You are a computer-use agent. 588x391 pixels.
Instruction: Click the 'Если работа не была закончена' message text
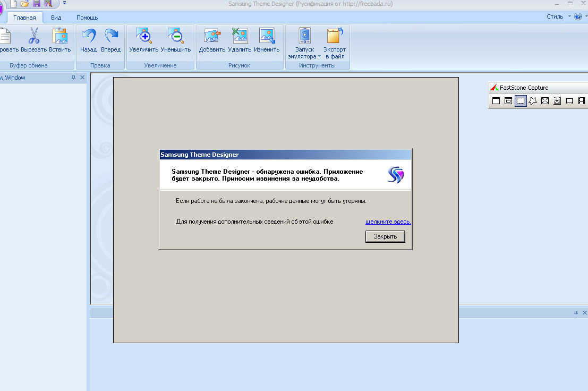[x=271, y=201]
